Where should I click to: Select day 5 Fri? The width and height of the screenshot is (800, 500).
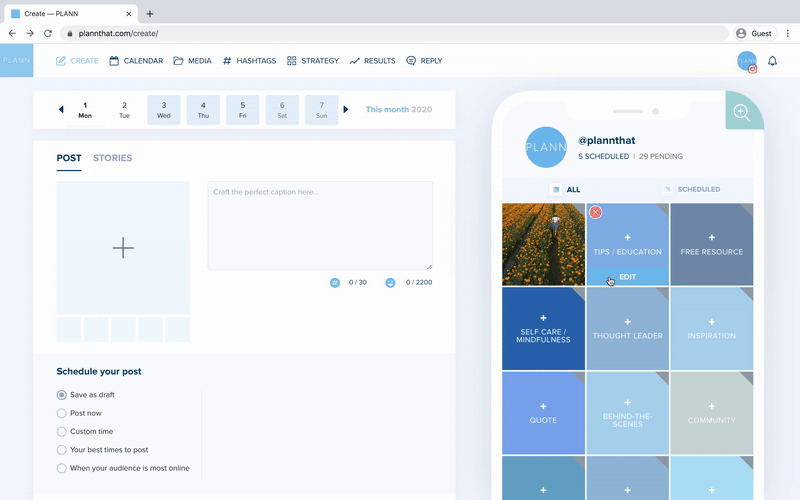click(x=243, y=110)
